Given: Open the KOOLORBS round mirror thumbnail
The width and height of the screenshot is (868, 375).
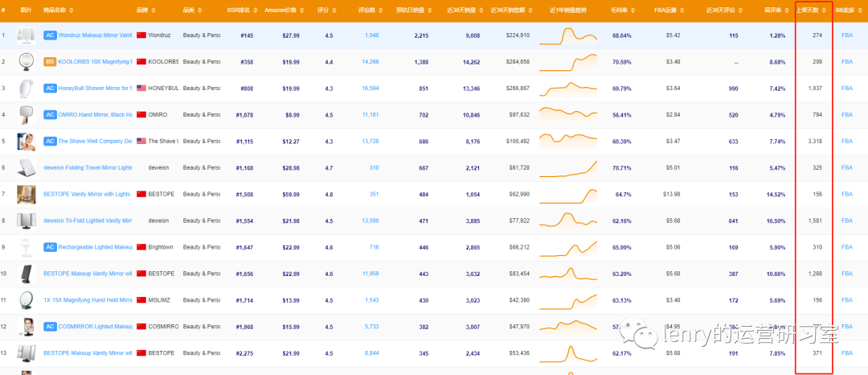Looking at the screenshot, I should 26,62.
